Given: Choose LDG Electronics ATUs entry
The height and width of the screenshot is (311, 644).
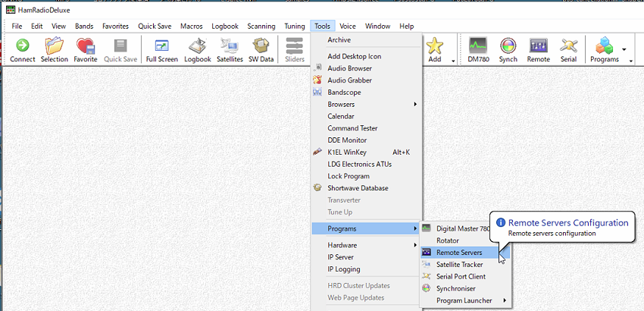Looking at the screenshot, I should pyautogui.click(x=367, y=164).
